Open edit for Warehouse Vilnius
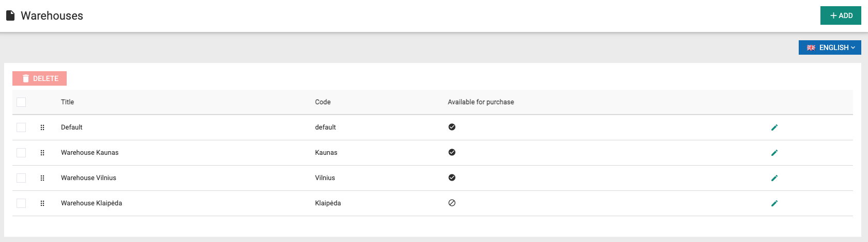Viewport: 868px width, 242px height. tap(774, 178)
